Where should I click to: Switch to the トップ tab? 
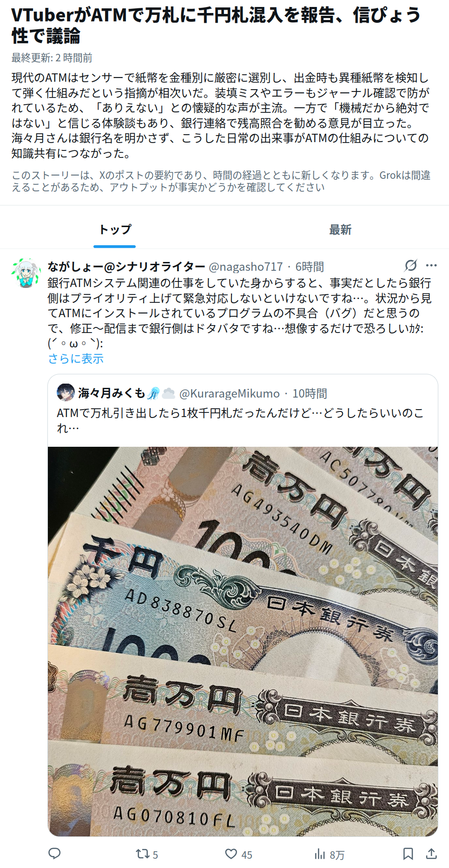(115, 229)
